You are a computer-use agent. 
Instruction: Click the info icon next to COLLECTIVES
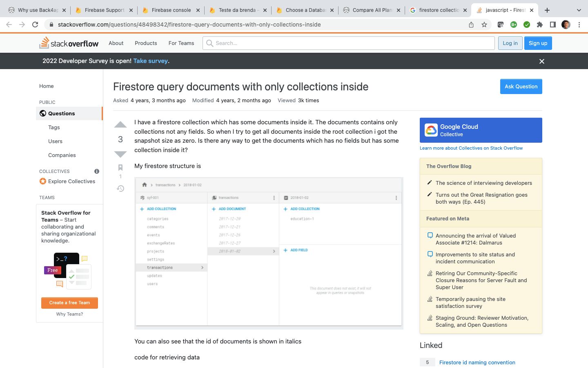click(x=96, y=171)
